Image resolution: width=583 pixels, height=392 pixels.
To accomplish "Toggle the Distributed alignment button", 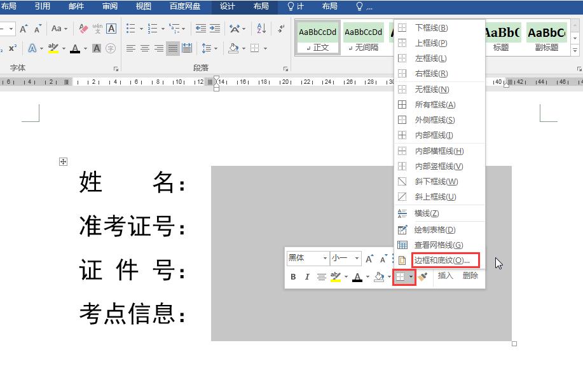I will [x=186, y=48].
